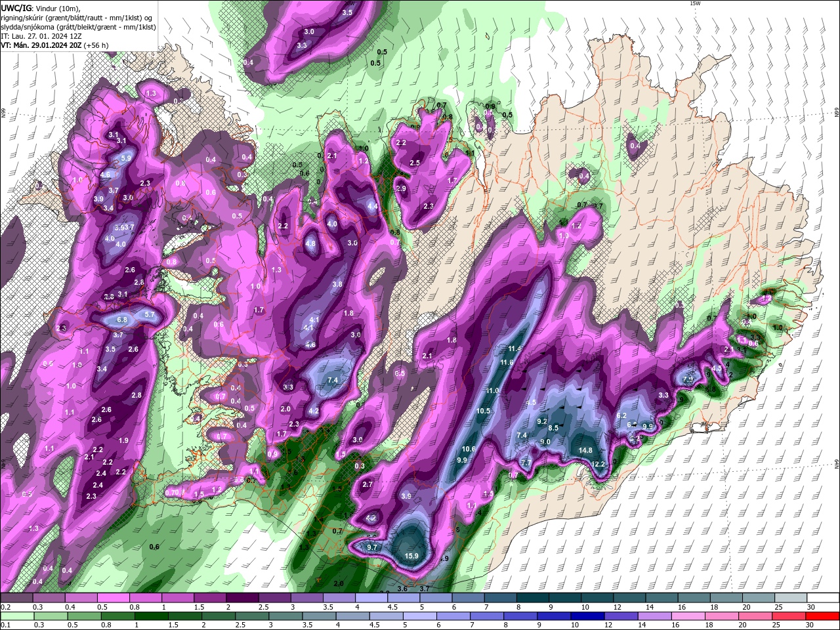The width and height of the screenshot is (840, 630).
Task: Click the 11.0 precipitation value
Action: pos(492,390)
